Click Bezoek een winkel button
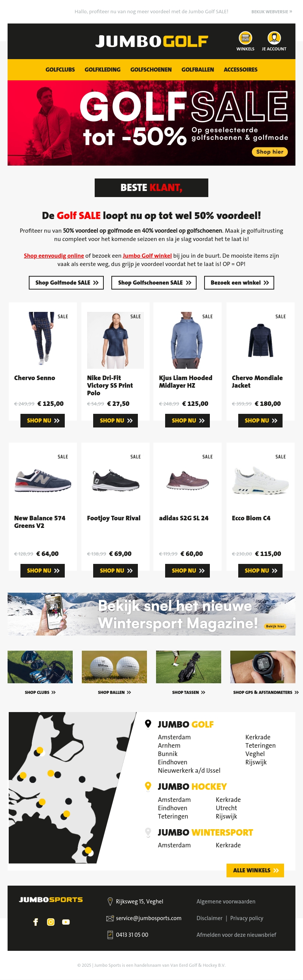The width and height of the screenshot is (303, 980). coord(239,283)
